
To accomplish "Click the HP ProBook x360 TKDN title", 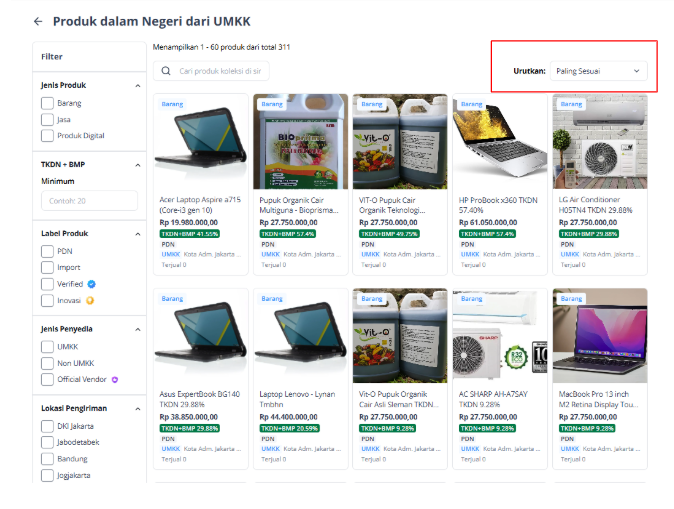I will click(498, 205).
